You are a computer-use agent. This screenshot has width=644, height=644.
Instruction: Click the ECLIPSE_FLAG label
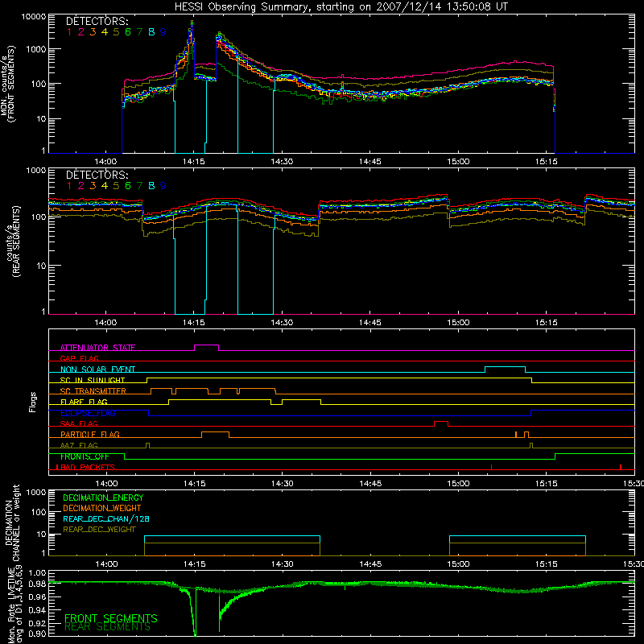pyautogui.click(x=88, y=413)
